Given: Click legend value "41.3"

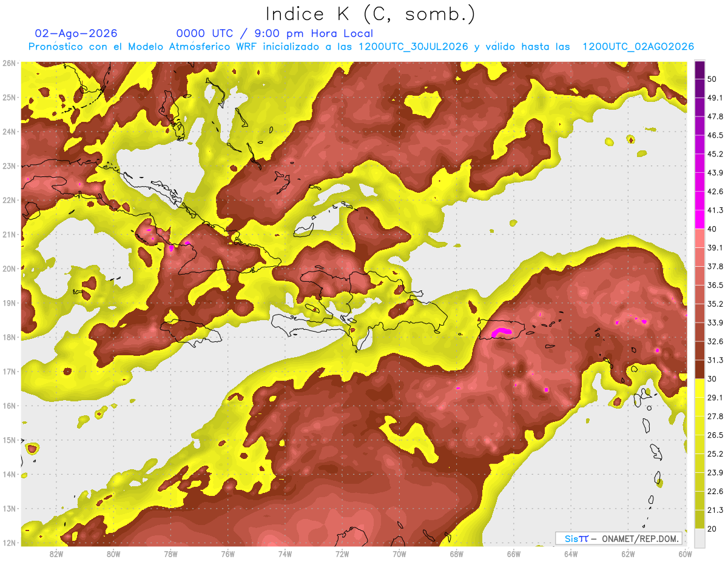Looking at the screenshot, I should 715,210.
